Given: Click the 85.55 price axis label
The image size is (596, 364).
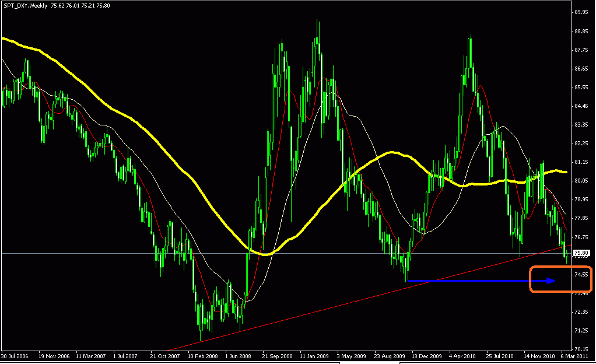Looking at the screenshot, I should pyautogui.click(x=581, y=87).
